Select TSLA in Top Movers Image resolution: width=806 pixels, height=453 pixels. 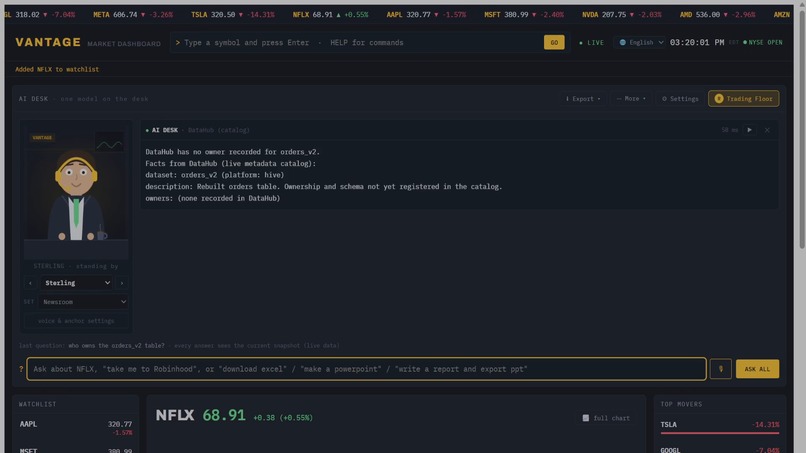coord(720,426)
